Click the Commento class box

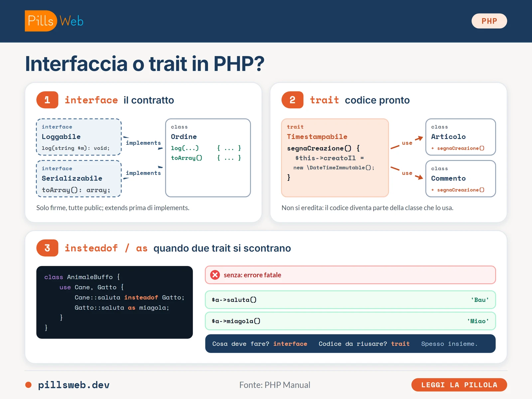461,179
